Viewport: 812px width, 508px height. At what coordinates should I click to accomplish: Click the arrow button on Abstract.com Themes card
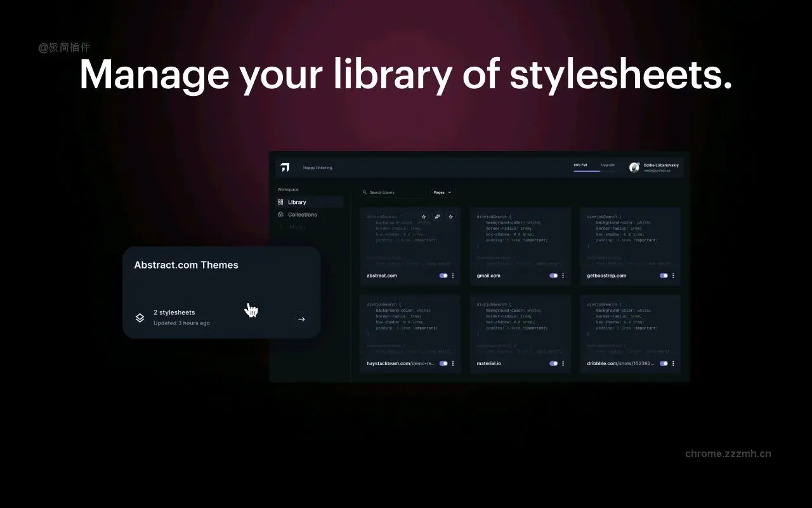(x=301, y=319)
